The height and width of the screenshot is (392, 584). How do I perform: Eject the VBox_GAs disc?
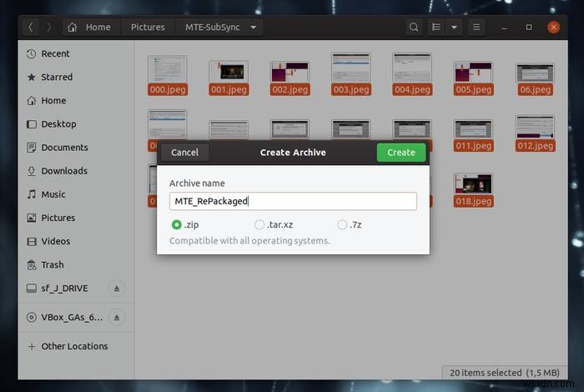[x=117, y=318]
